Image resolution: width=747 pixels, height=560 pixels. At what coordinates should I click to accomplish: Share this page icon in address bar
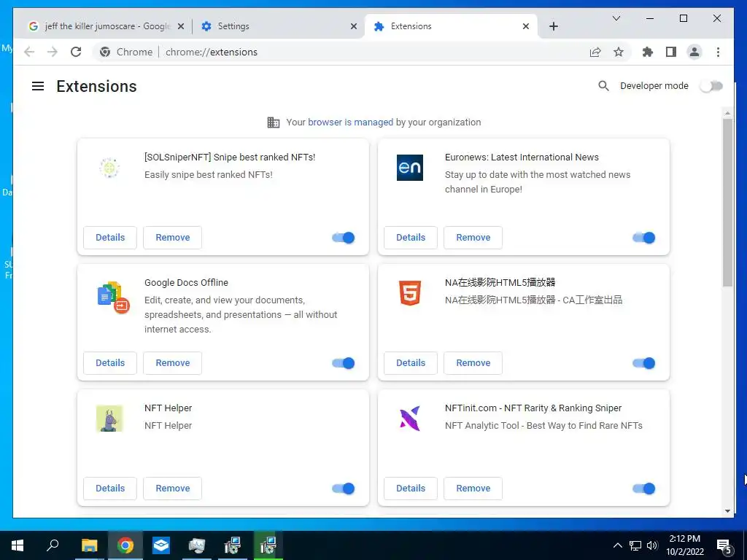pos(595,52)
